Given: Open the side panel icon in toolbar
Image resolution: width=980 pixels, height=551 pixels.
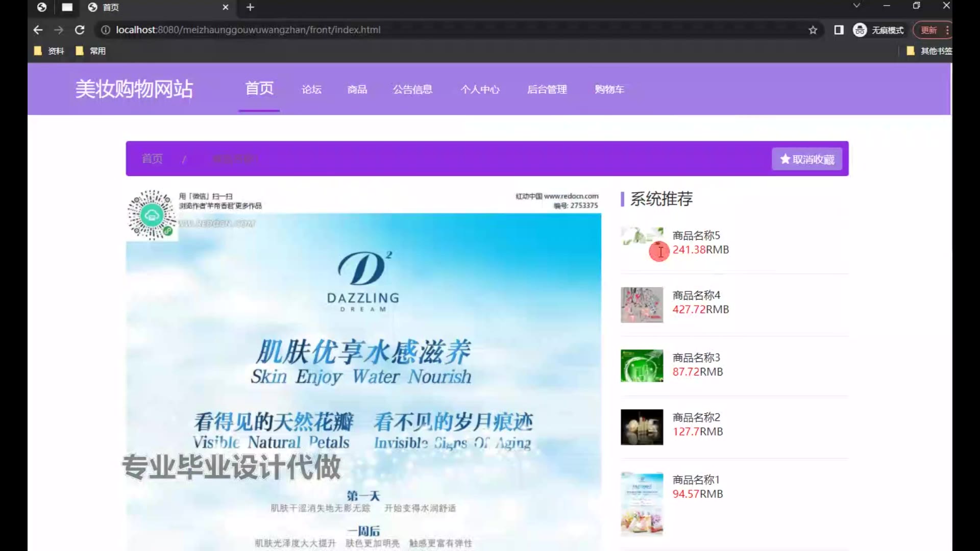Looking at the screenshot, I should tap(839, 30).
